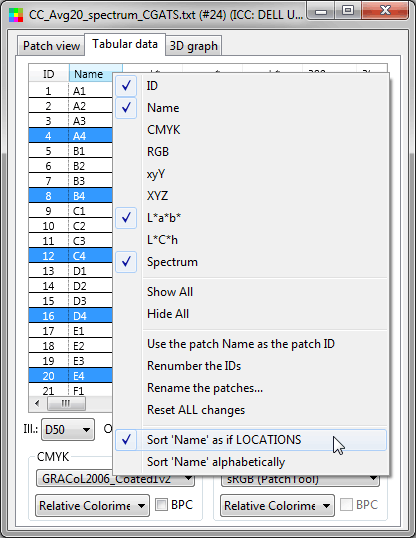This screenshot has height=538, width=416.
Task: Open the 3D graph tab
Action: coord(194,46)
